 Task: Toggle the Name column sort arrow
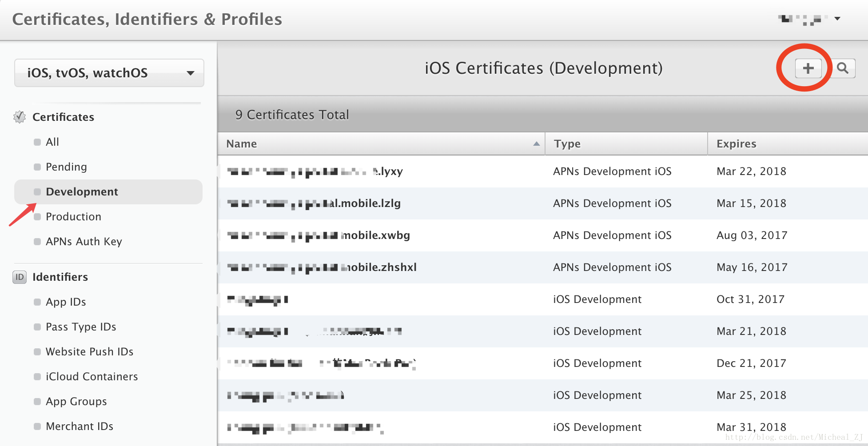coord(536,143)
